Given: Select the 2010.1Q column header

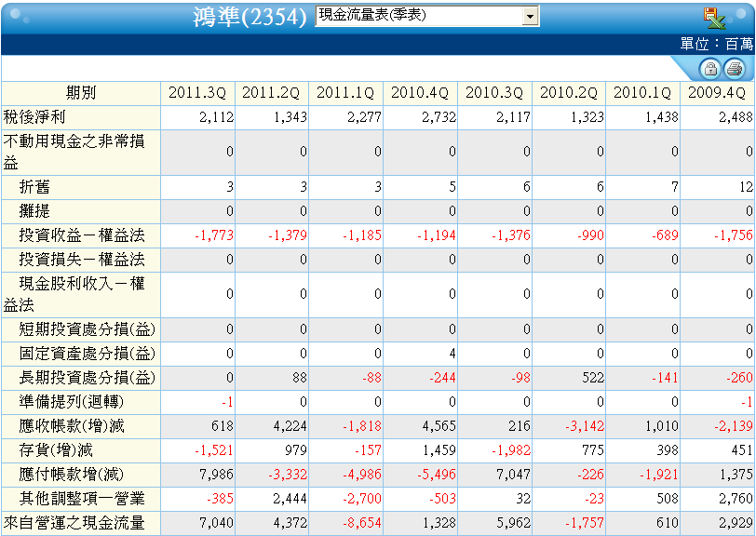Looking at the screenshot, I should pos(642,92).
